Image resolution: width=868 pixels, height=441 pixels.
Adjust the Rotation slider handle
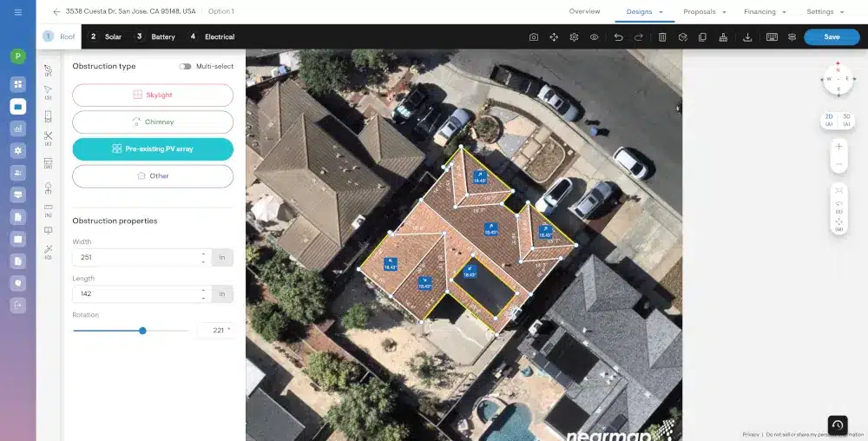pos(142,331)
